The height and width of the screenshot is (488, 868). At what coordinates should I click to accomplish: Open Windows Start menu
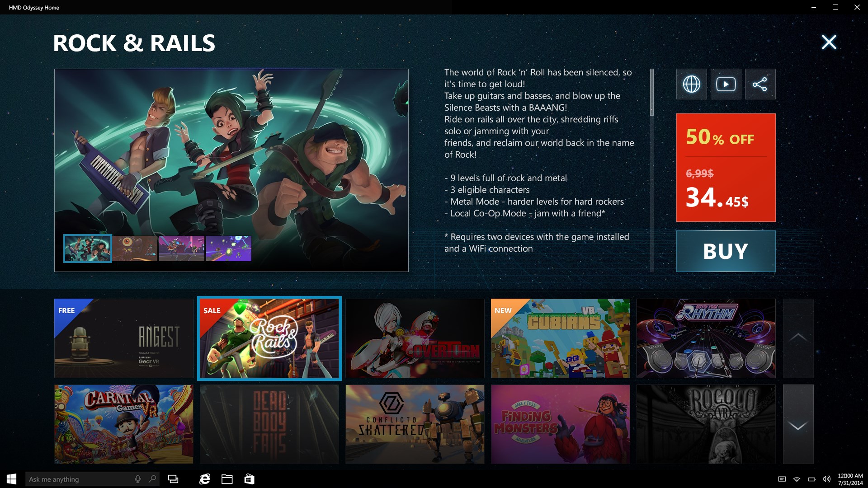12,479
